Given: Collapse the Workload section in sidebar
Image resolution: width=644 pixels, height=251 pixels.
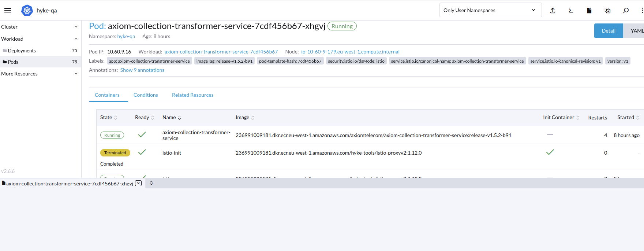Looking at the screenshot, I should click(40, 39).
